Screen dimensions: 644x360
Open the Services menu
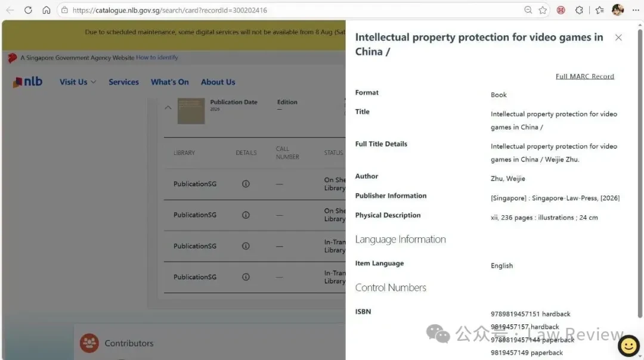123,82
